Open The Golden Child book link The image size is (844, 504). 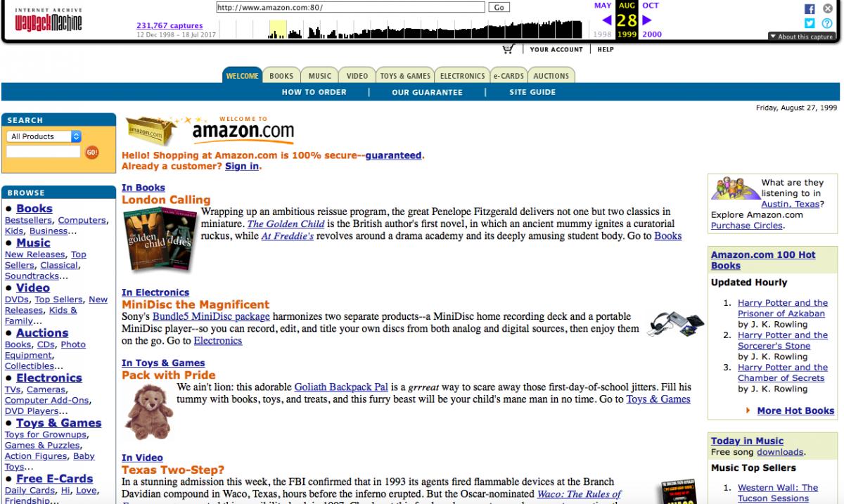[286, 224]
